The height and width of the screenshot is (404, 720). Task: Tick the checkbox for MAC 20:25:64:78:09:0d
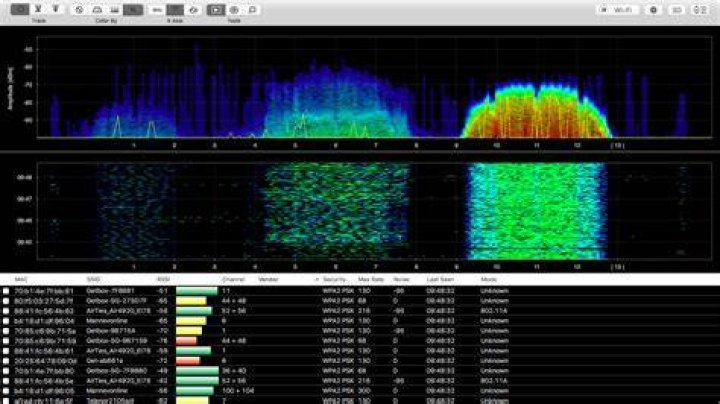click(x=6, y=361)
